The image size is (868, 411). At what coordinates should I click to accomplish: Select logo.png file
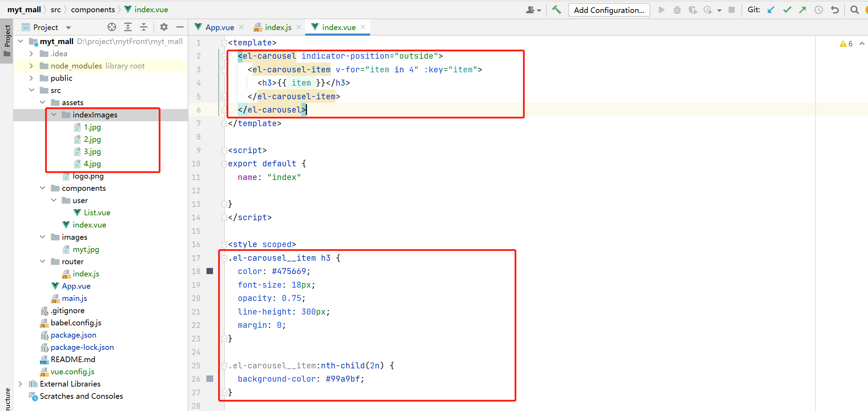[x=88, y=176]
